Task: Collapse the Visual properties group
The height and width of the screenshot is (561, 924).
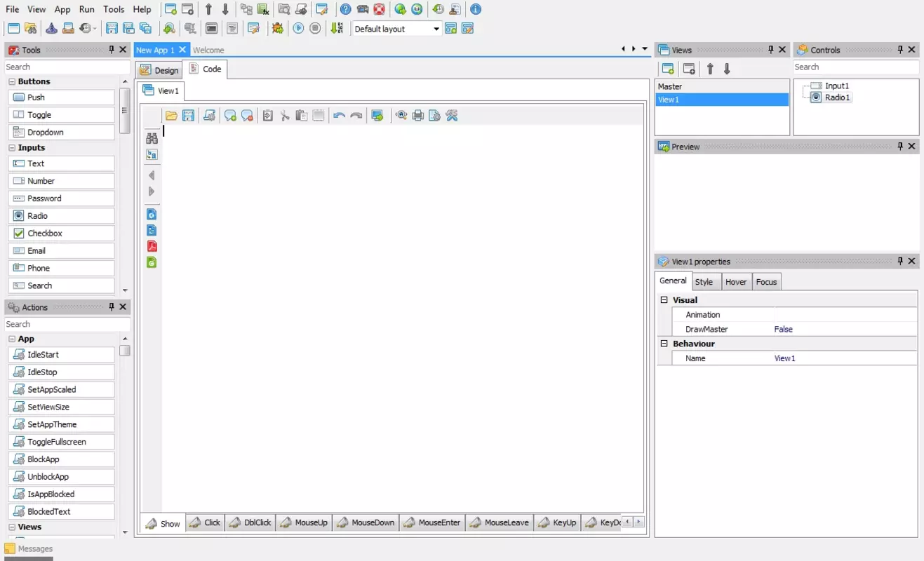Action: (x=664, y=300)
